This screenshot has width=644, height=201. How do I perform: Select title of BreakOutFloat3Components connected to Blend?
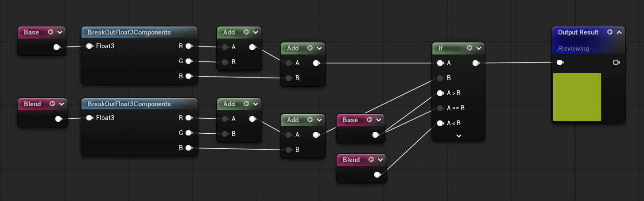129,104
